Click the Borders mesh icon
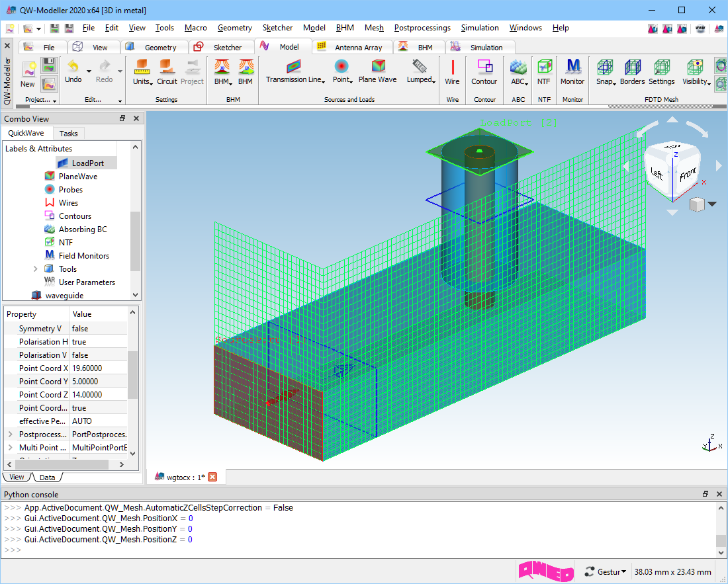The height and width of the screenshot is (584, 728). pos(632,67)
